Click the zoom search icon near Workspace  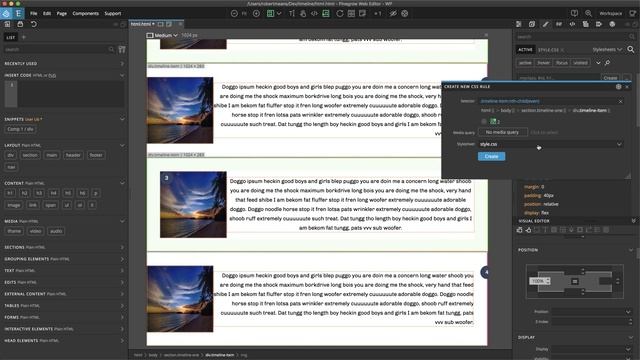(588, 13)
